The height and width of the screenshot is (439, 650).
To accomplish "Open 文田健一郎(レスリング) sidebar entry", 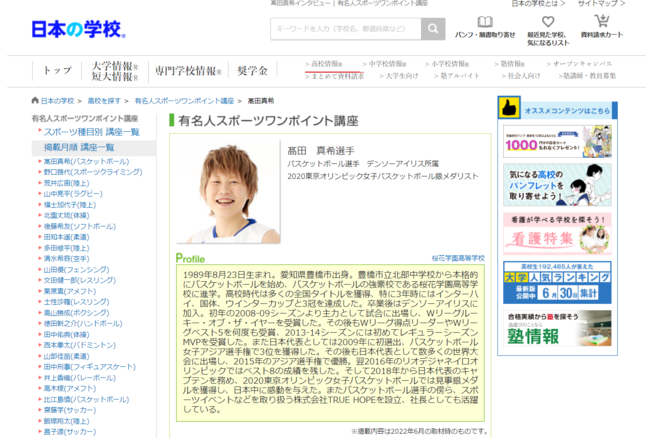I will 80,280.
